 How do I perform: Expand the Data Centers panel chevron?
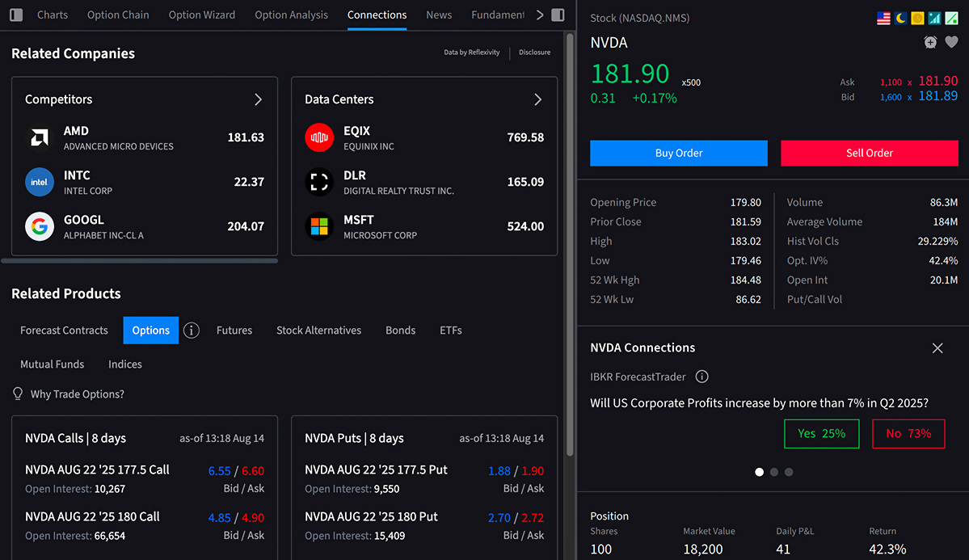537,99
